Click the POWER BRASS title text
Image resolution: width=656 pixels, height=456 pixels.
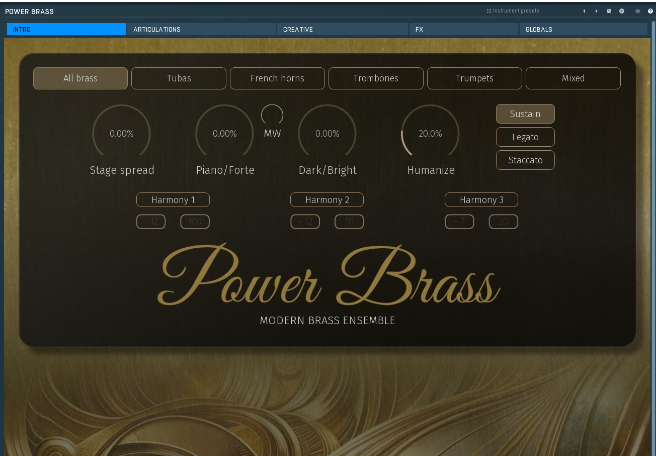coord(29,11)
